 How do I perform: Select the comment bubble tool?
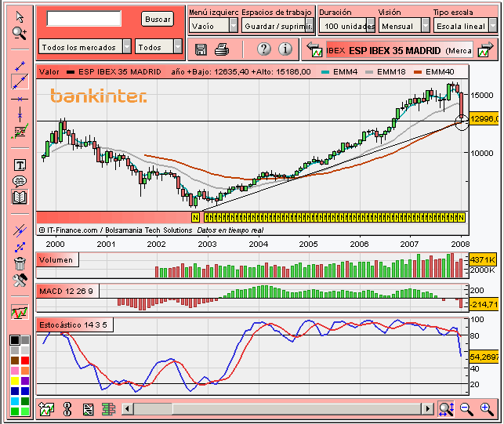(x=20, y=181)
